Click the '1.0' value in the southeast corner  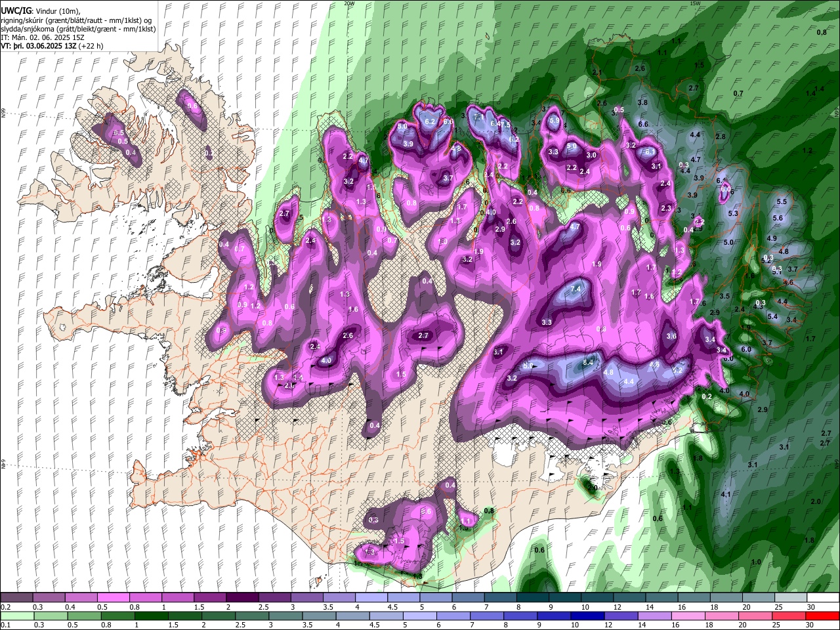point(756,562)
